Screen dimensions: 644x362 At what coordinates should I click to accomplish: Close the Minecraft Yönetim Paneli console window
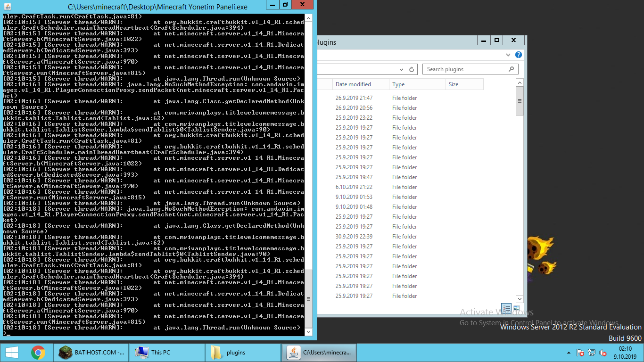tap(303, 4)
